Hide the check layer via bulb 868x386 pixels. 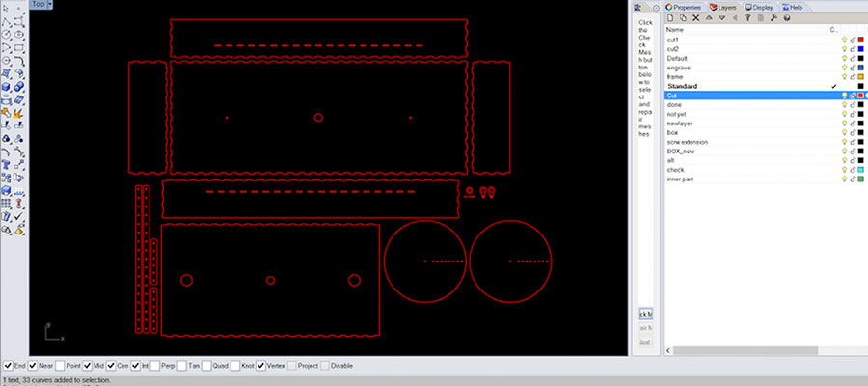tap(844, 170)
